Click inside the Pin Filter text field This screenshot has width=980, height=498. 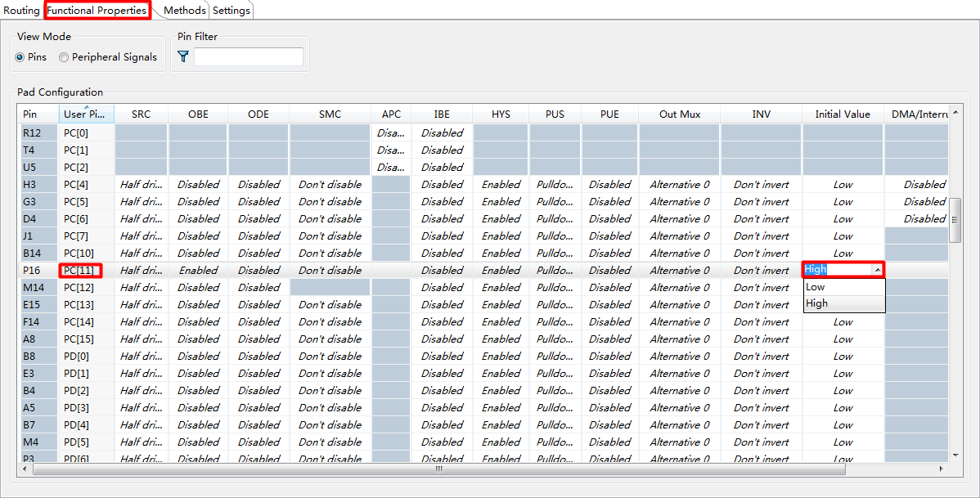coord(248,57)
